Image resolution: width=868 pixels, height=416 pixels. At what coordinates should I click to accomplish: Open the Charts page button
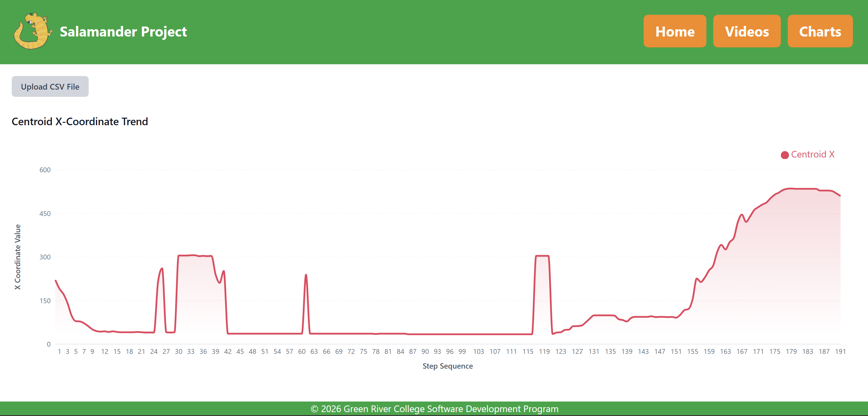pos(820,31)
